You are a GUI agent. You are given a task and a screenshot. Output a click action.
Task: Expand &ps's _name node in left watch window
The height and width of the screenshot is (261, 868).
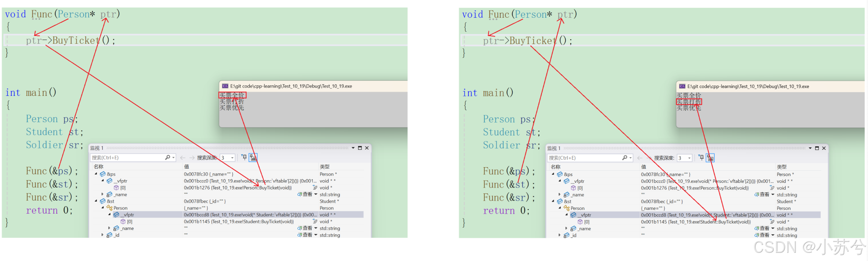coord(102,194)
